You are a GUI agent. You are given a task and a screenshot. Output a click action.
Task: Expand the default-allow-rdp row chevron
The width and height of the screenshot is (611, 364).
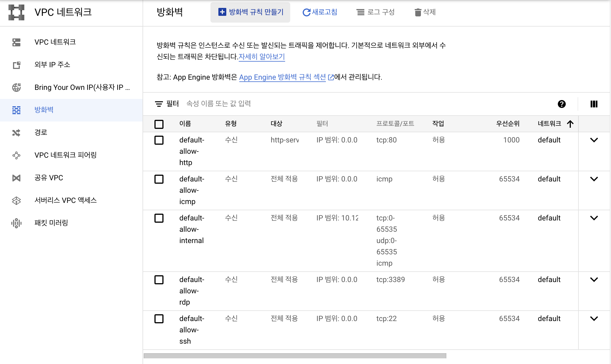(594, 280)
